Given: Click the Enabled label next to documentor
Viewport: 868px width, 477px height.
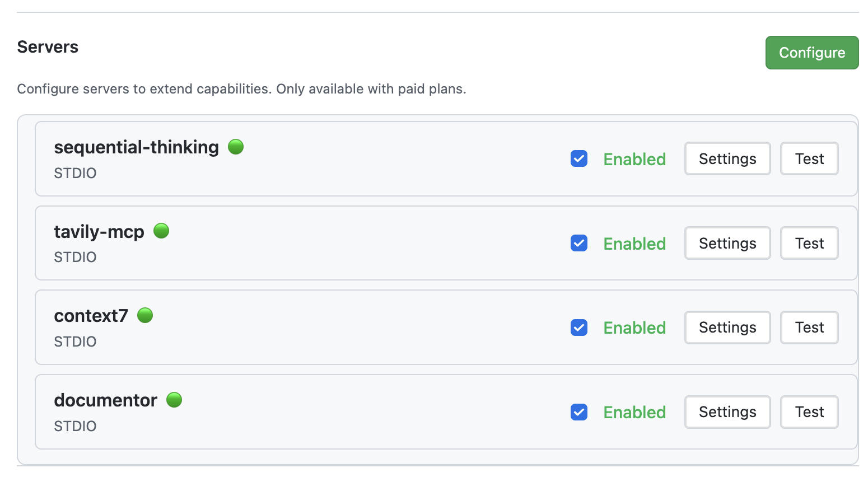Looking at the screenshot, I should [634, 412].
